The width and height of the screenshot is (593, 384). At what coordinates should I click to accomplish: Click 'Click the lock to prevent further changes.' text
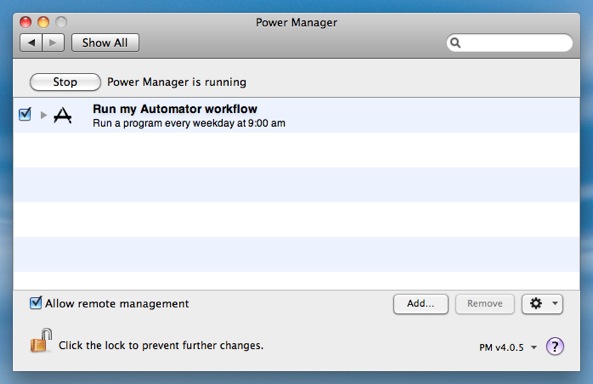tap(161, 345)
